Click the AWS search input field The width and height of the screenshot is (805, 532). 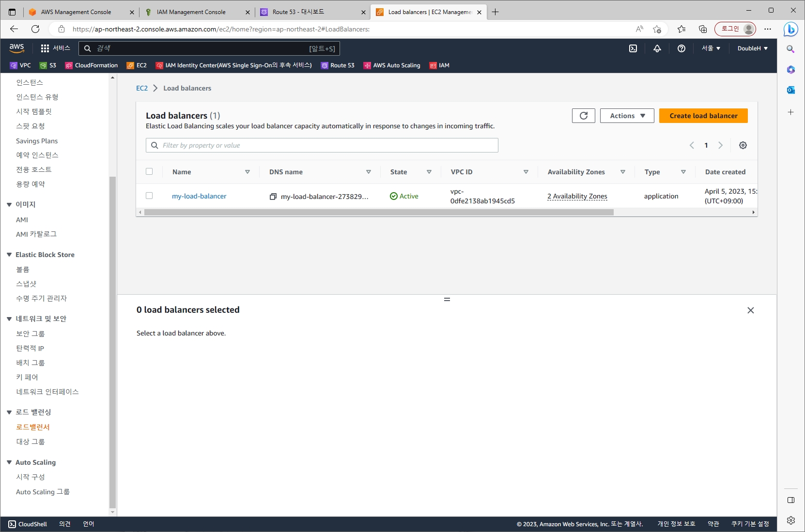pyautogui.click(x=209, y=48)
